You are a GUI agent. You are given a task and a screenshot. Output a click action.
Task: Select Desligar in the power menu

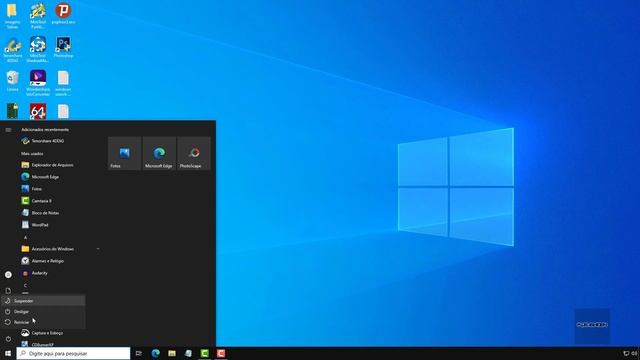point(43,311)
